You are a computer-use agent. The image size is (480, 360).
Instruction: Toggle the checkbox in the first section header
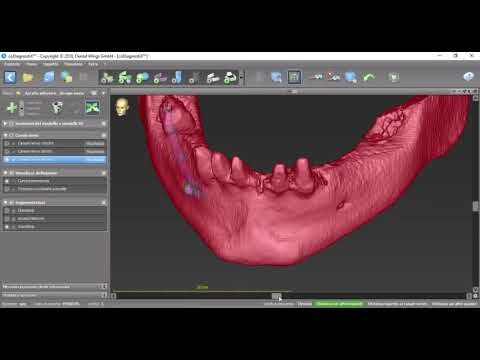[11, 124]
